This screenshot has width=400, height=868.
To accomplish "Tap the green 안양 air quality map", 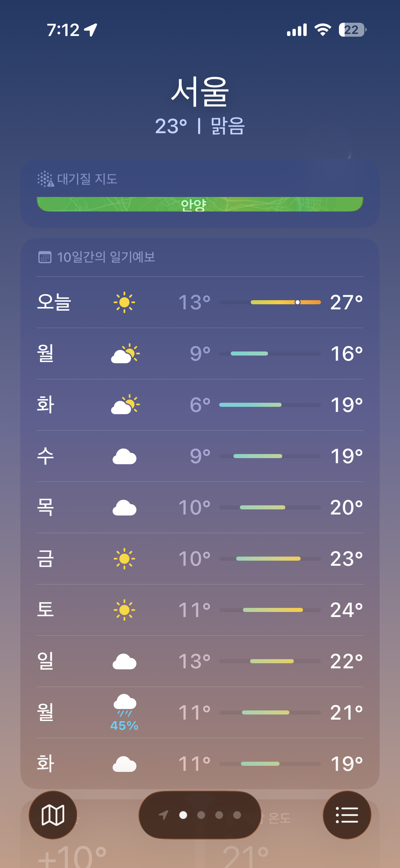I will [x=200, y=204].
